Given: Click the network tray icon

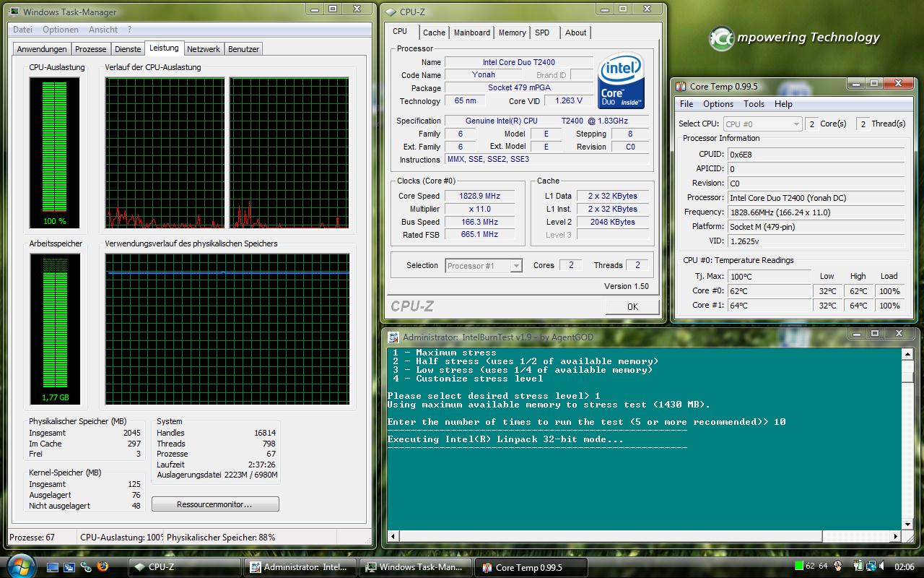Looking at the screenshot, I should tap(870, 566).
